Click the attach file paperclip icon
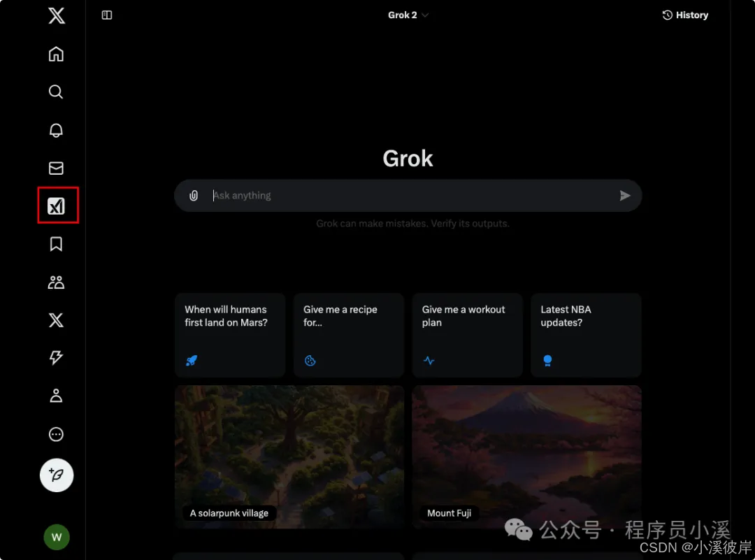 pyautogui.click(x=194, y=196)
